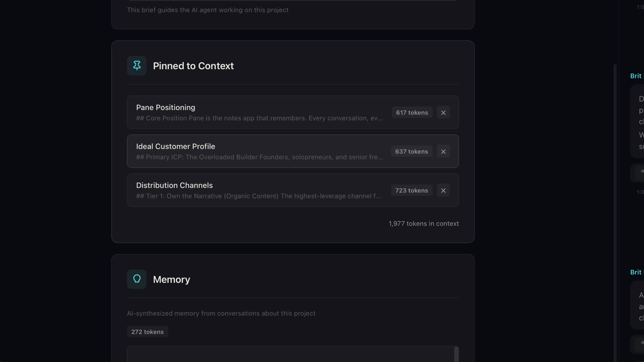Click the Memory section heading
The image size is (644, 362).
click(x=172, y=279)
